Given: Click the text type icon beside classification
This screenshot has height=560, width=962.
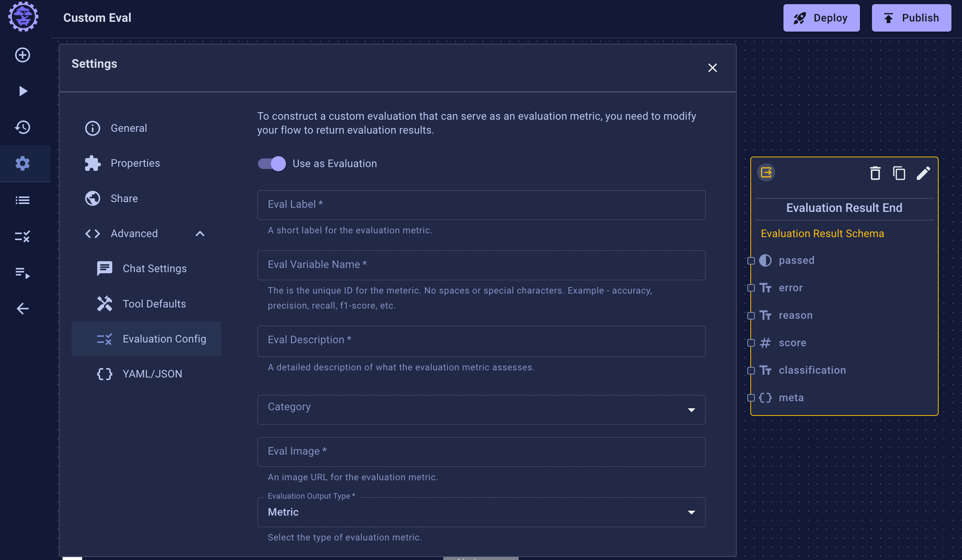Looking at the screenshot, I should click(765, 370).
